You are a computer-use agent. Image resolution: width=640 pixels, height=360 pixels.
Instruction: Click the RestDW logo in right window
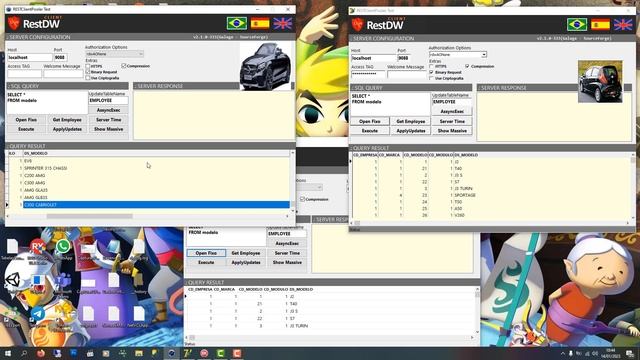[x=378, y=24]
